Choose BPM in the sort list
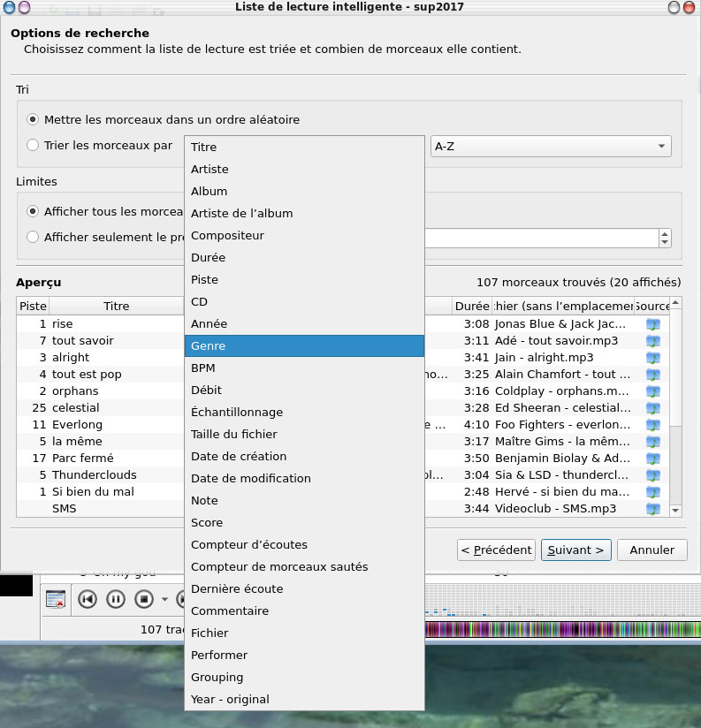Image resolution: width=701 pixels, height=728 pixels. tap(304, 368)
